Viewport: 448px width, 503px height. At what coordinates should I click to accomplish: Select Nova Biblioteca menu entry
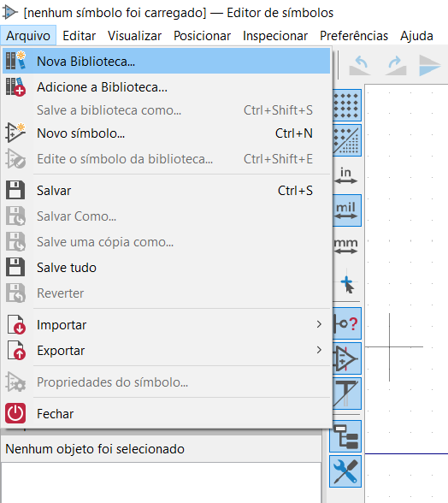(166, 61)
